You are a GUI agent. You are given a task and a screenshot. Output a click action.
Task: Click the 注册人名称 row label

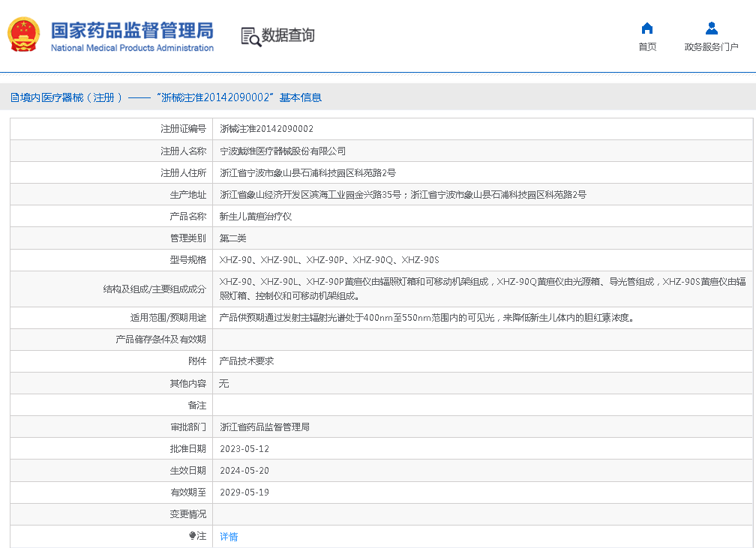pyautogui.click(x=183, y=151)
